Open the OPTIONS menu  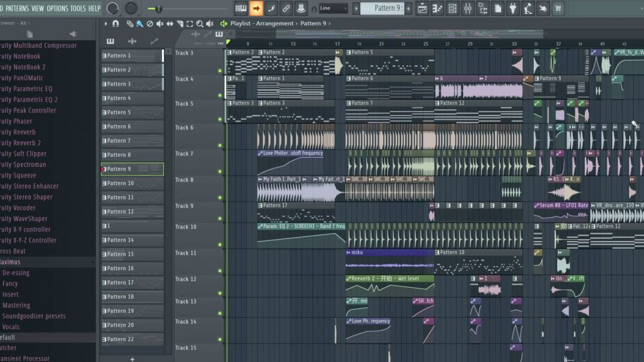pyautogui.click(x=57, y=8)
